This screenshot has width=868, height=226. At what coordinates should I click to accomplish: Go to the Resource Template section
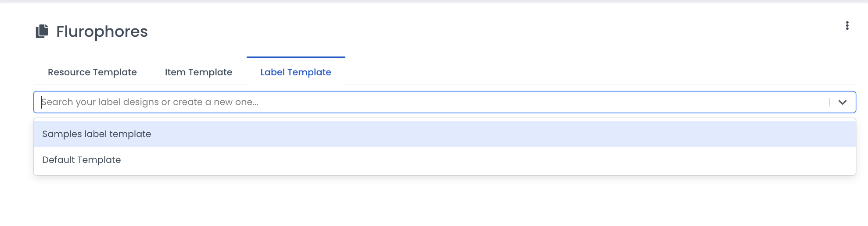92,72
